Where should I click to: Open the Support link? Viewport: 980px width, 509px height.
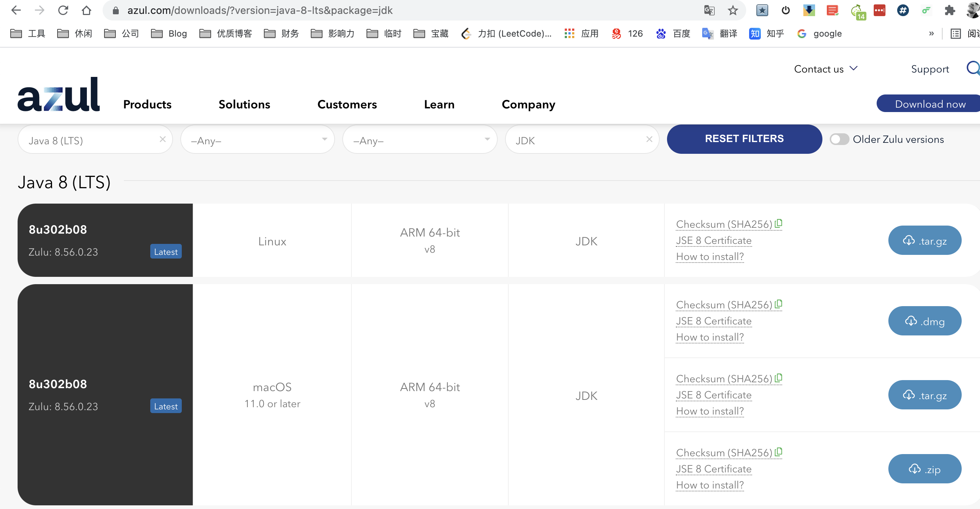click(x=930, y=69)
